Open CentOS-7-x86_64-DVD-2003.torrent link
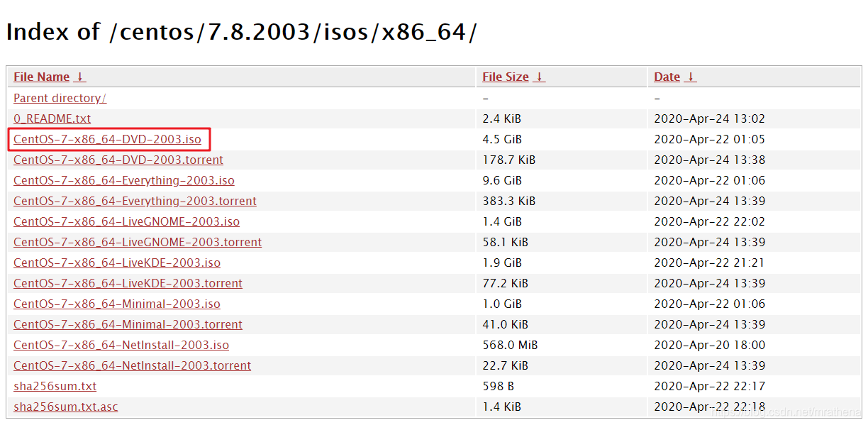The width and height of the screenshot is (868, 425). (118, 160)
